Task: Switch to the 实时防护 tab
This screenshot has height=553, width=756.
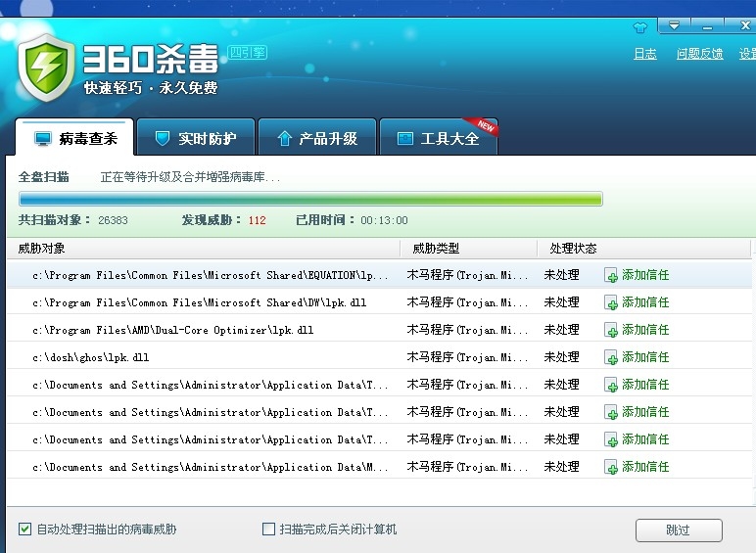Action: pos(196,139)
